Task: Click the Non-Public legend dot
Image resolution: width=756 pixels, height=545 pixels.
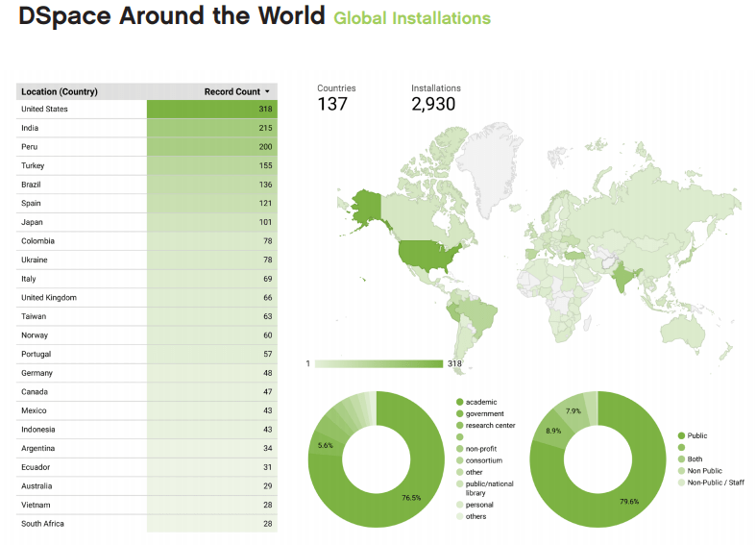Action: click(682, 471)
